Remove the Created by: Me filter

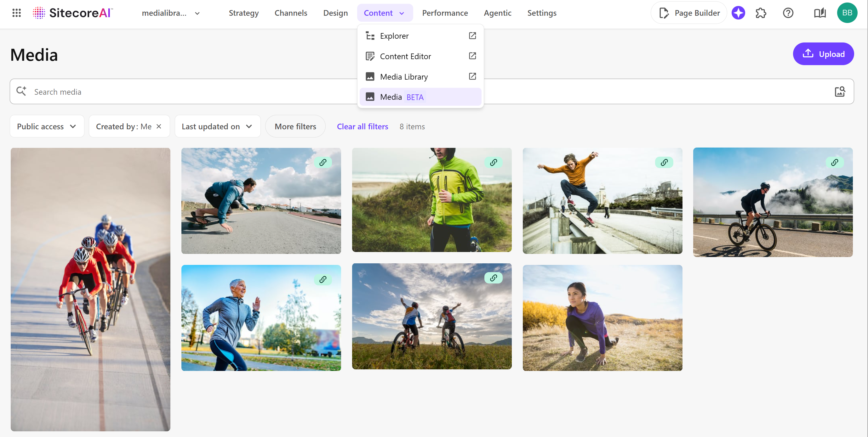[x=159, y=126]
